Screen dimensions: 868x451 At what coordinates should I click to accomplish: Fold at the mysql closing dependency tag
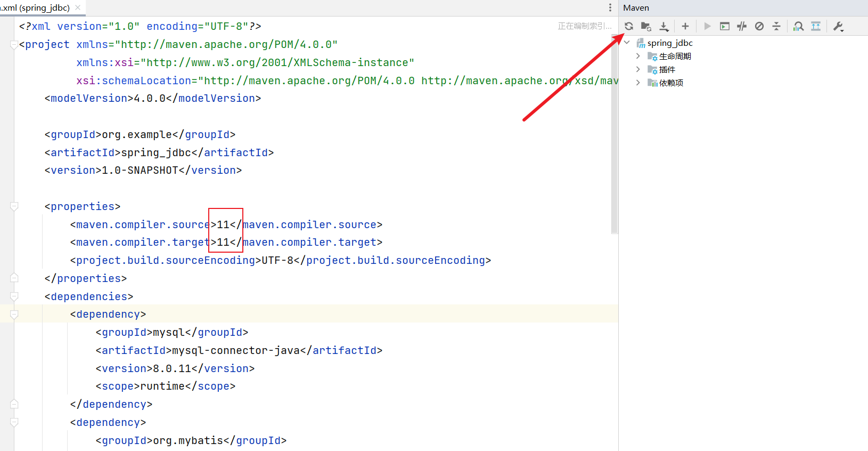(14, 404)
